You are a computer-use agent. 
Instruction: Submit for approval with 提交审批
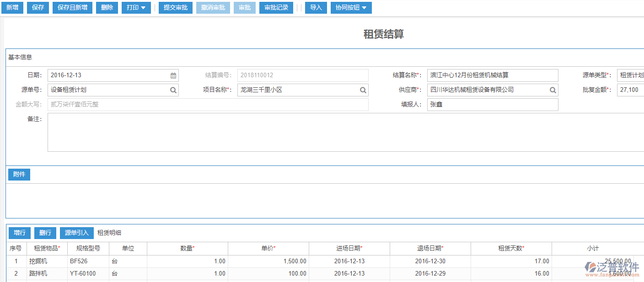click(176, 8)
